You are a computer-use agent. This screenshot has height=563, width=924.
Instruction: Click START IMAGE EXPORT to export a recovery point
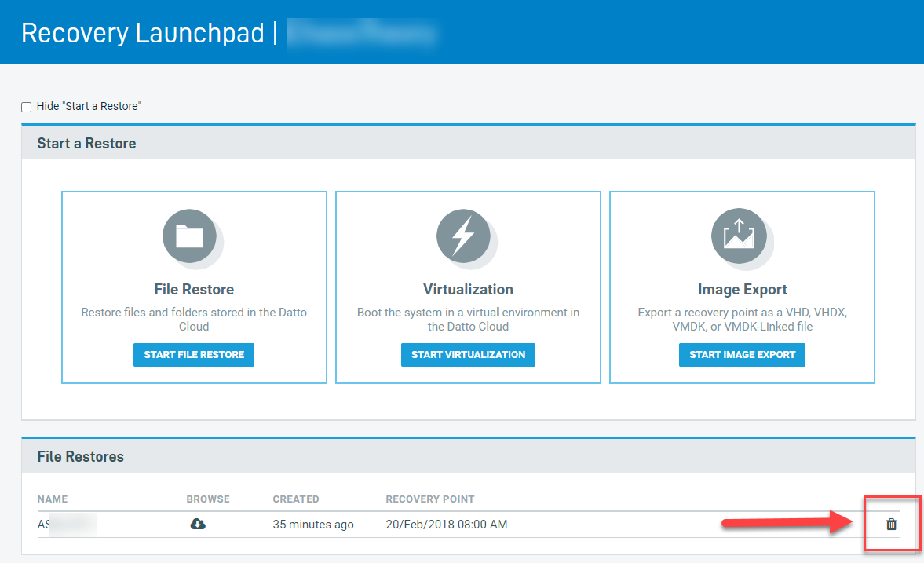(x=741, y=354)
